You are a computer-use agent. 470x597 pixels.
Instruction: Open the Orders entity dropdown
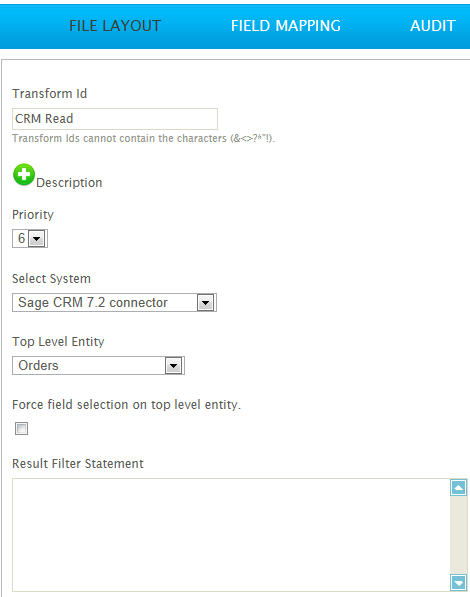click(x=98, y=366)
